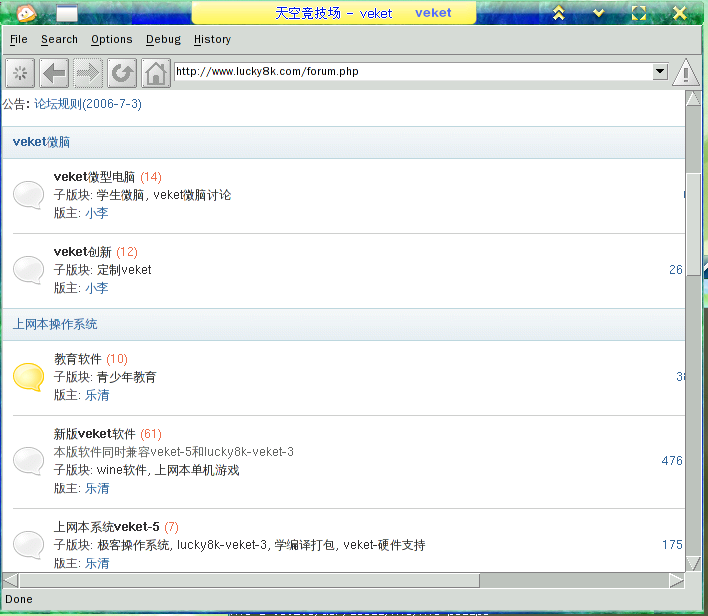Image resolution: width=708 pixels, height=616 pixels.
Task: Open 乐清 moderator link under 新版veket软件
Action: [97, 488]
